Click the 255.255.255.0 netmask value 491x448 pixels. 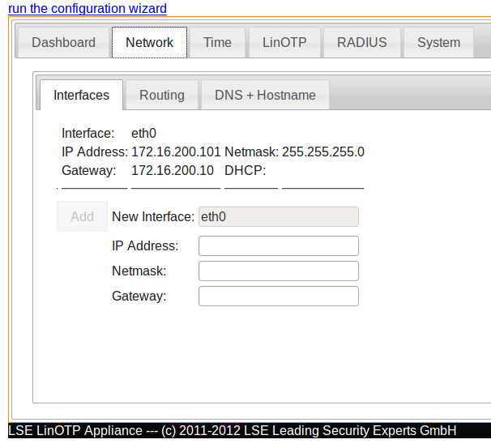tap(323, 151)
